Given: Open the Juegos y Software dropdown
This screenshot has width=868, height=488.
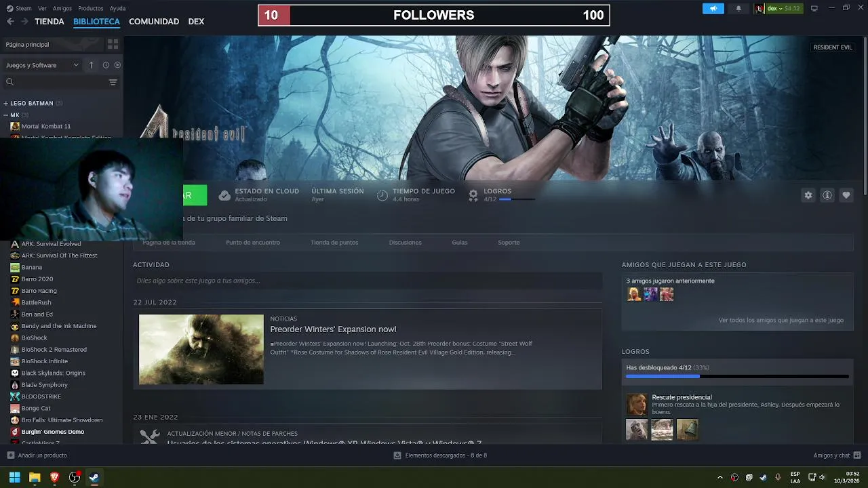Looking at the screenshot, I should coord(42,65).
